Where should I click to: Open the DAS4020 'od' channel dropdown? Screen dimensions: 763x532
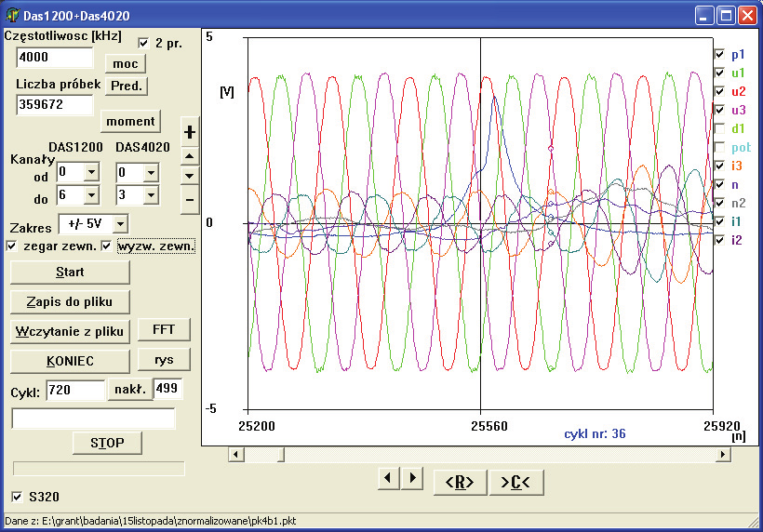coord(151,172)
